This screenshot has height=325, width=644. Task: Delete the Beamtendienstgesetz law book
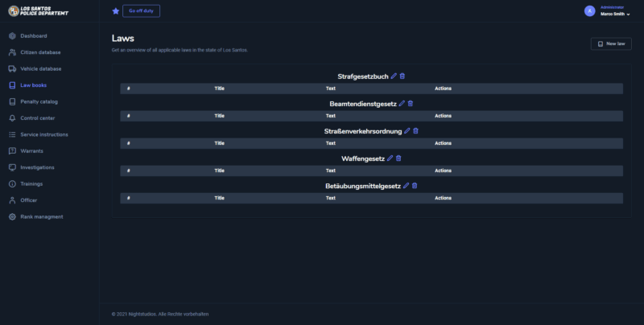[411, 104]
